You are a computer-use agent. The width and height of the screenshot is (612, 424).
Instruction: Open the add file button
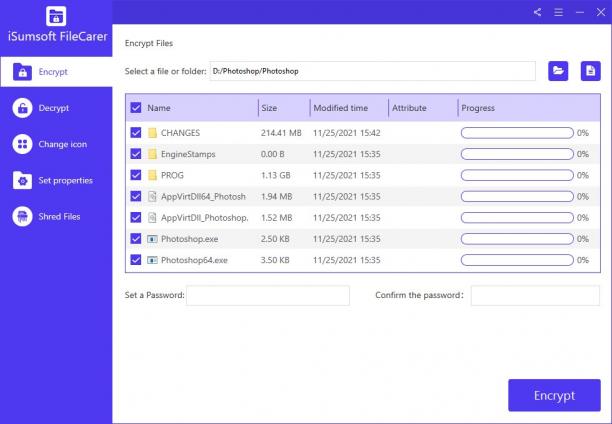(x=591, y=71)
